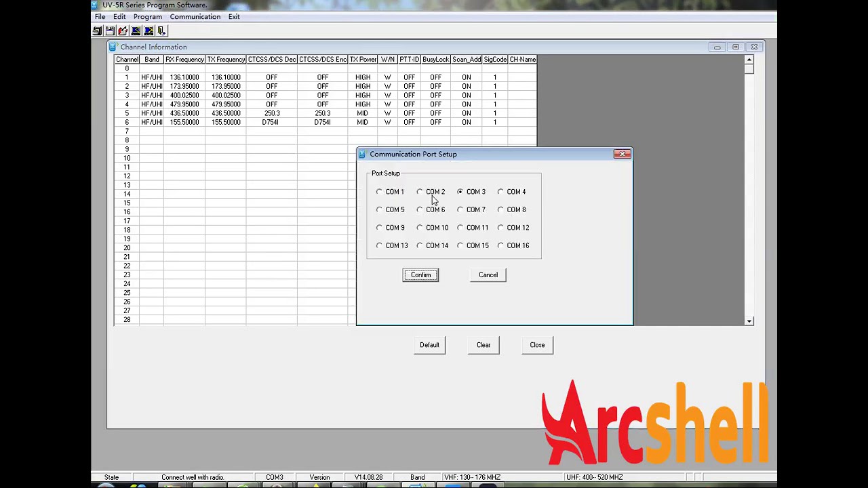Open the File menu
This screenshot has height=488, width=868.
(100, 16)
